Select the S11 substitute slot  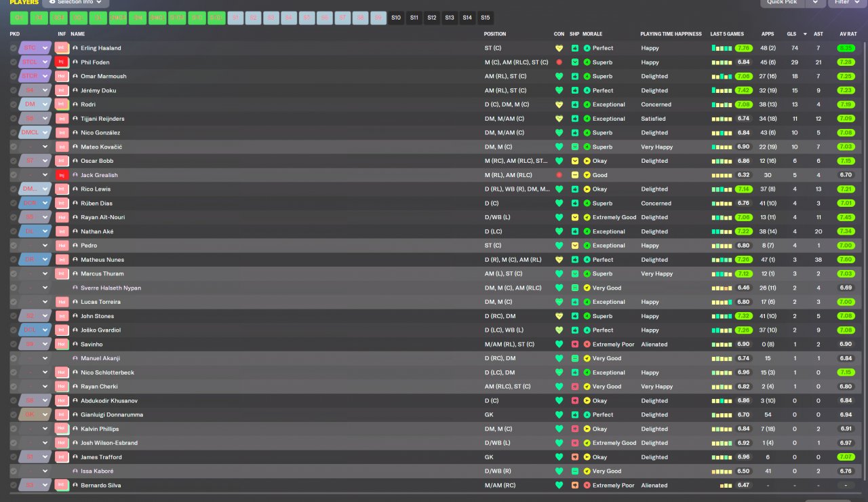[x=414, y=18]
